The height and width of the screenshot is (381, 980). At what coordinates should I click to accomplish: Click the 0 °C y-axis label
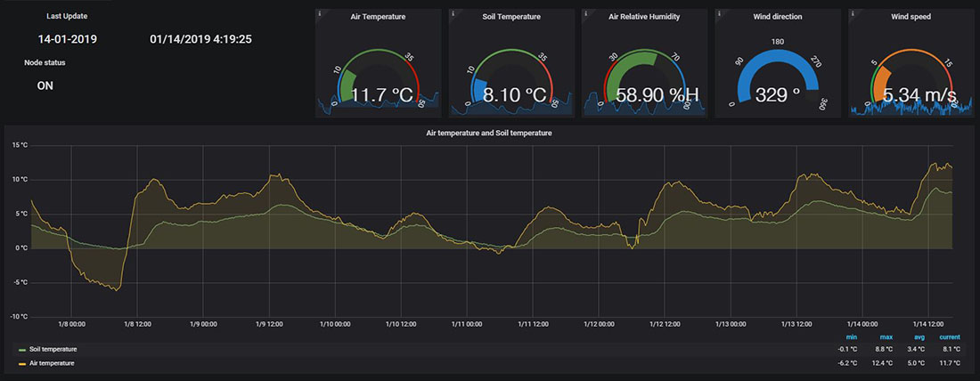[21, 248]
